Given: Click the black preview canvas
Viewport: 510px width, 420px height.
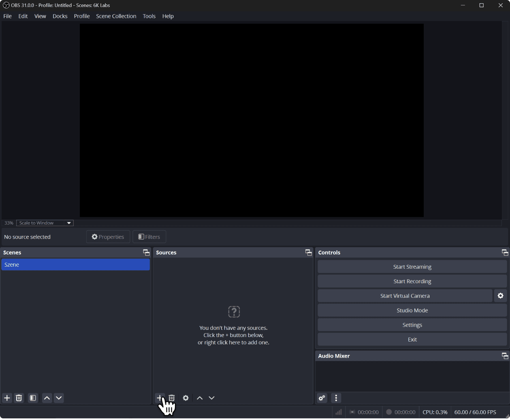Looking at the screenshot, I should pos(252,120).
